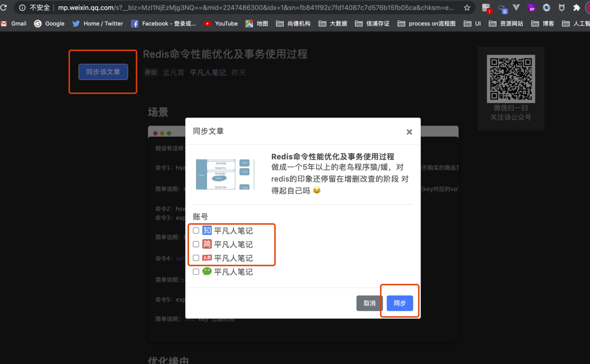Image resolution: width=590 pixels, height=364 pixels.
Task: Click the reload page icon
Action: coord(4,7)
